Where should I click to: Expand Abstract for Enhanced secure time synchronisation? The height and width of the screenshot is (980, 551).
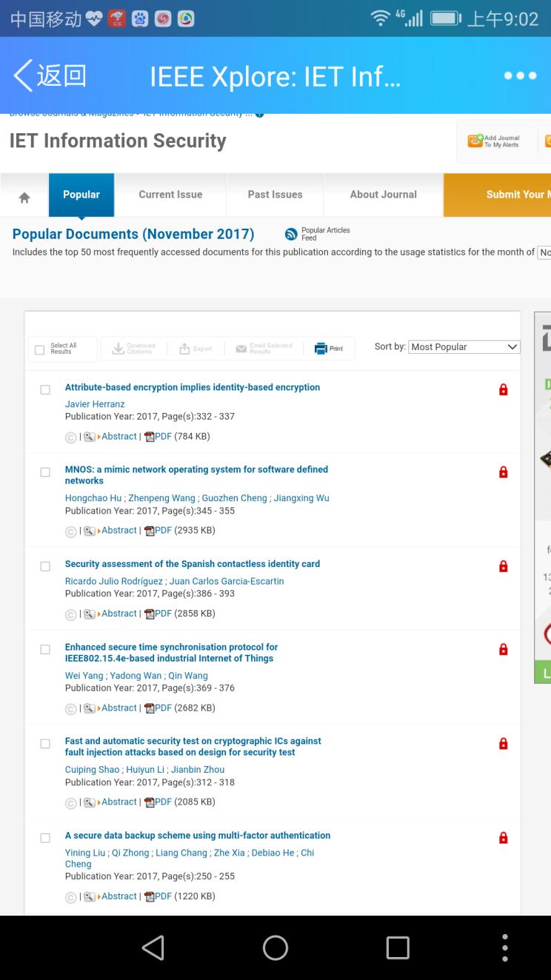tap(117, 708)
